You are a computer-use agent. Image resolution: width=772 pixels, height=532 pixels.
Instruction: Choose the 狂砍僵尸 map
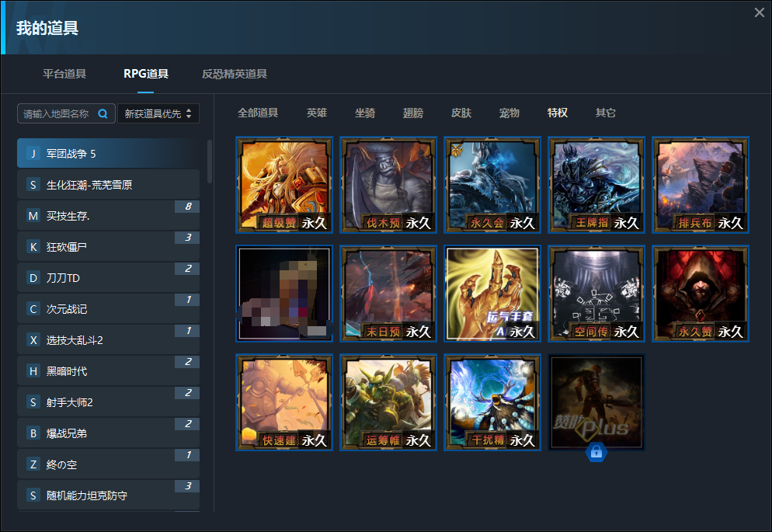pos(108,246)
